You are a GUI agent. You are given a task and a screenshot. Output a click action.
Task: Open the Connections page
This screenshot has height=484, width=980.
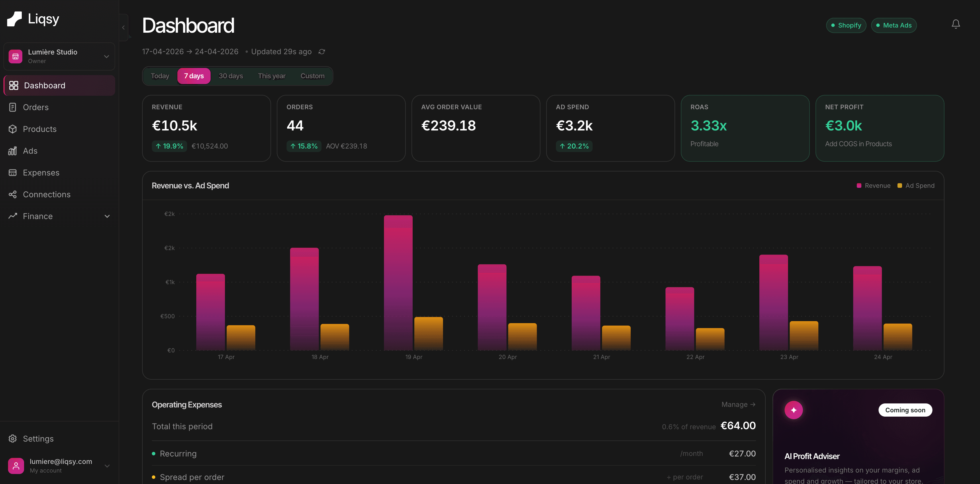pos(46,194)
